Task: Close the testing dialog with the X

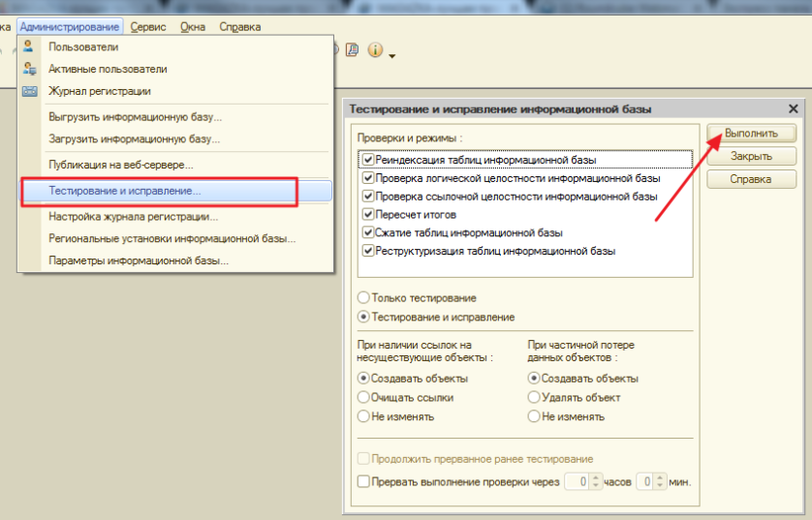Action: (793, 108)
